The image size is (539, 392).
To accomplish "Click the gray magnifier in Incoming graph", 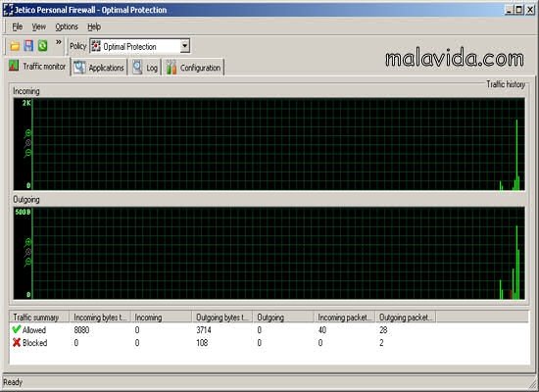I will (x=27, y=143).
